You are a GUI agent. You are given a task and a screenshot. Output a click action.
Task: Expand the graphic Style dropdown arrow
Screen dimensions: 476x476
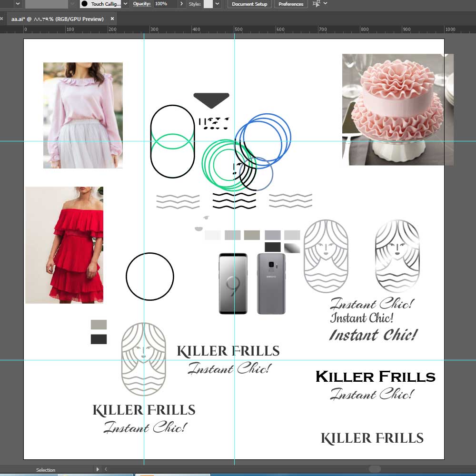218,4
